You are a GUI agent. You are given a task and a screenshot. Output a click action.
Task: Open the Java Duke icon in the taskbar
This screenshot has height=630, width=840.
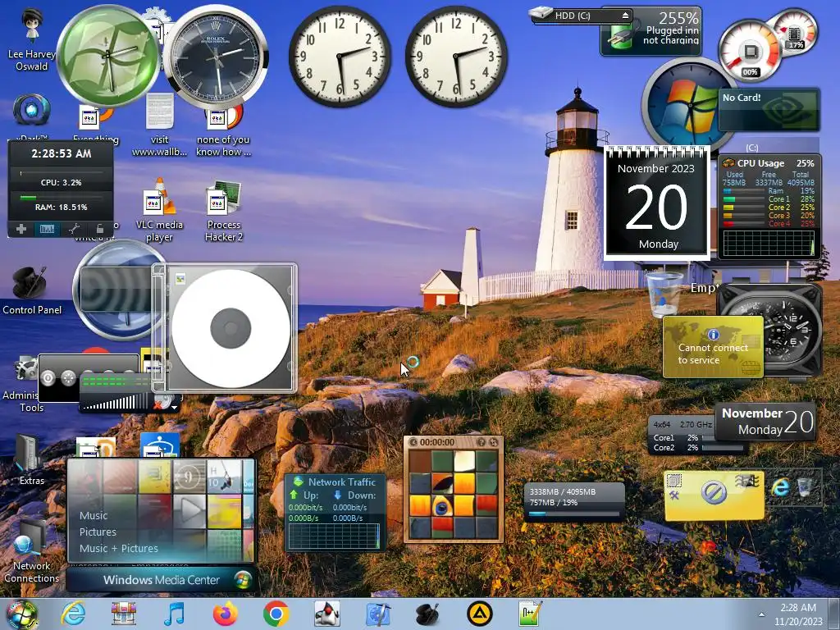point(326,614)
